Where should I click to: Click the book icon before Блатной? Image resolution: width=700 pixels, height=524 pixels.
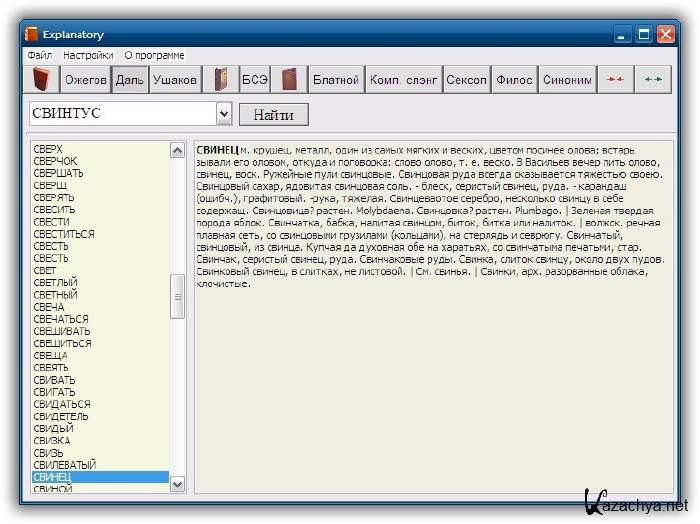coord(289,80)
